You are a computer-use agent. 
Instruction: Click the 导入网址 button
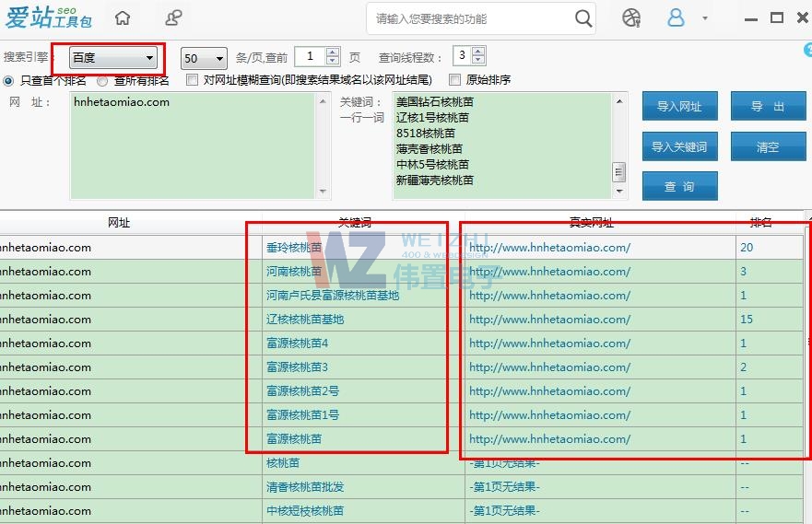[679, 107]
